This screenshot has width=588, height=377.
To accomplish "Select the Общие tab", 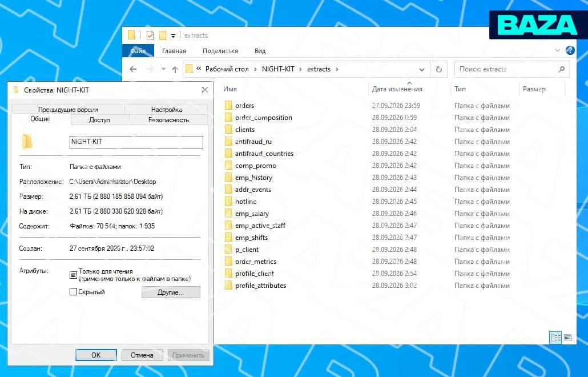I will pos(41,119).
